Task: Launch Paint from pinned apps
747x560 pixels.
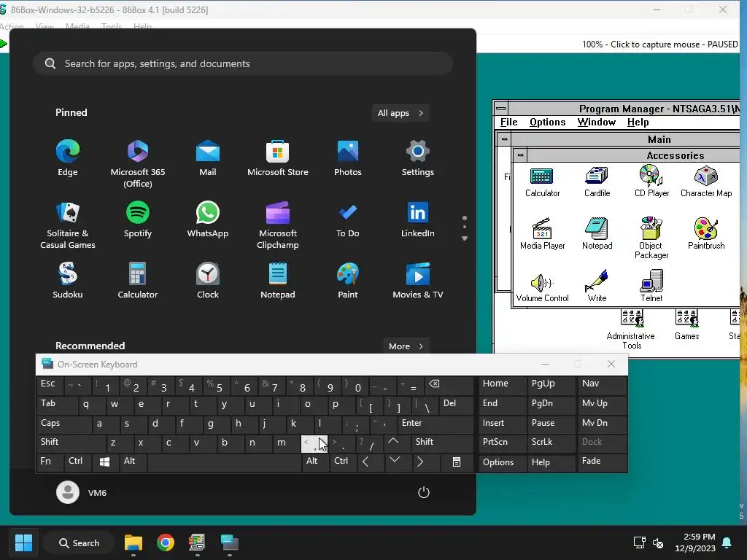Action: (348, 281)
